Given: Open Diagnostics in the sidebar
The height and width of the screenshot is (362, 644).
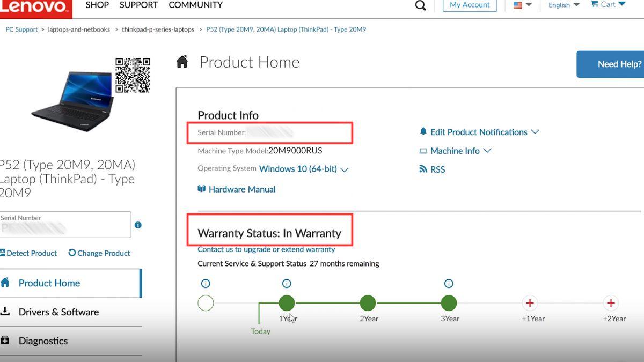Looking at the screenshot, I should tap(43, 341).
